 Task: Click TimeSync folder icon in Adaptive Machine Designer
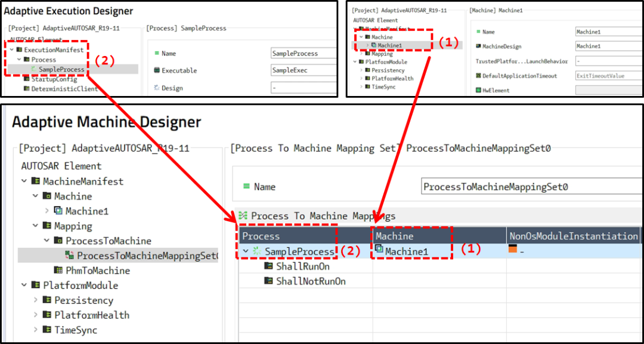pyautogui.click(x=47, y=330)
